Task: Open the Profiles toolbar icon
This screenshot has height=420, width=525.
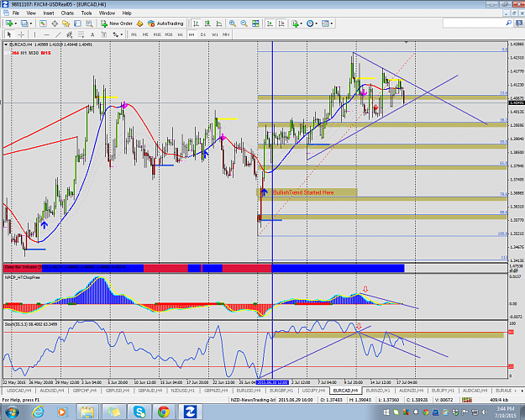Action: pyautogui.click(x=24, y=24)
